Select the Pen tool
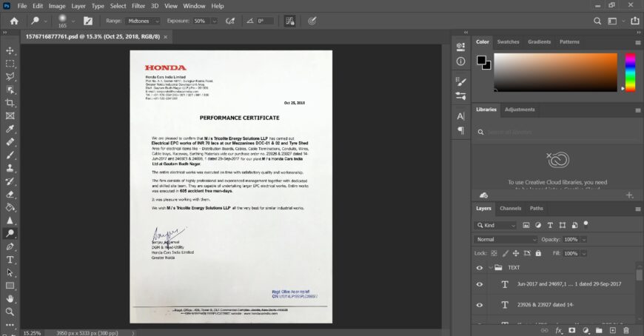The height and width of the screenshot is (336, 644). point(10,247)
